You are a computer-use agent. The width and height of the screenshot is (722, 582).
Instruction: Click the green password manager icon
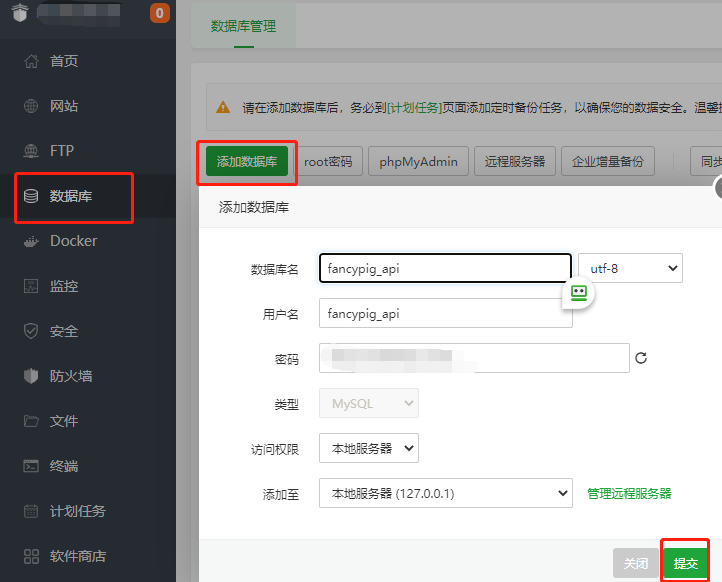click(578, 293)
